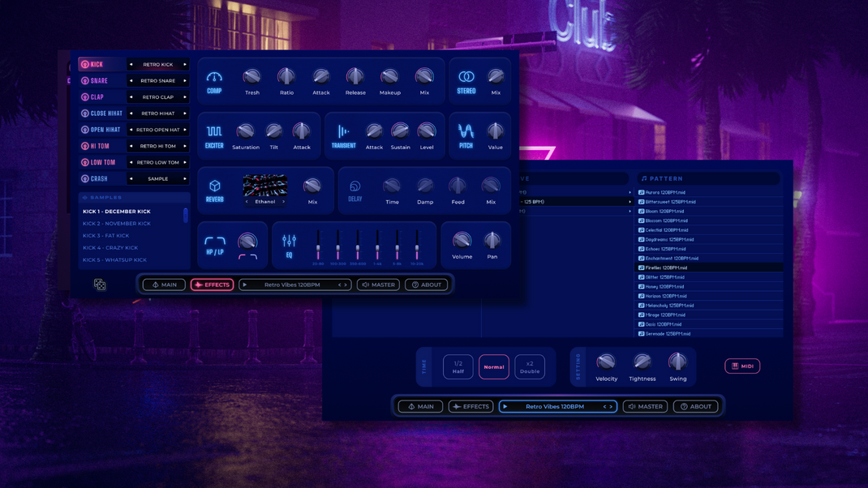Switch to MAIN tab in pattern window
The image size is (868, 488).
(420, 406)
